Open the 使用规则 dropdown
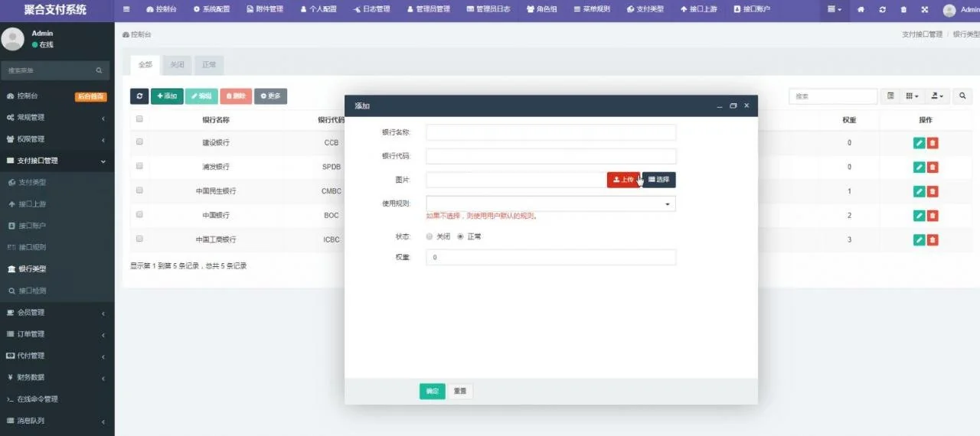The image size is (980, 436). pyautogui.click(x=550, y=204)
